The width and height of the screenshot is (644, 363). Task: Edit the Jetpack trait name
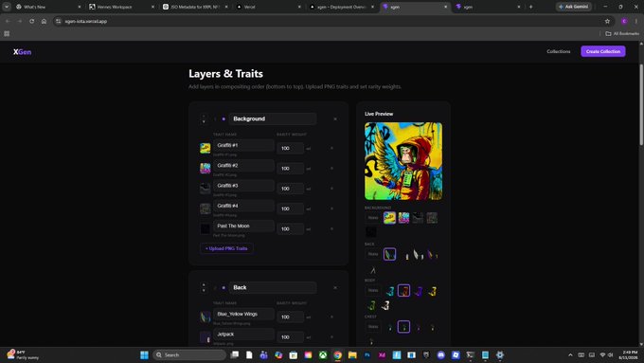[x=243, y=335]
